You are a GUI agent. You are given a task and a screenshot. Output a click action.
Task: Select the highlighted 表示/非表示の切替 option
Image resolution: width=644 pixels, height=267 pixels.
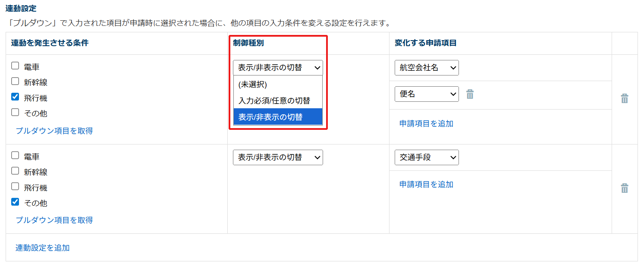pos(278,117)
